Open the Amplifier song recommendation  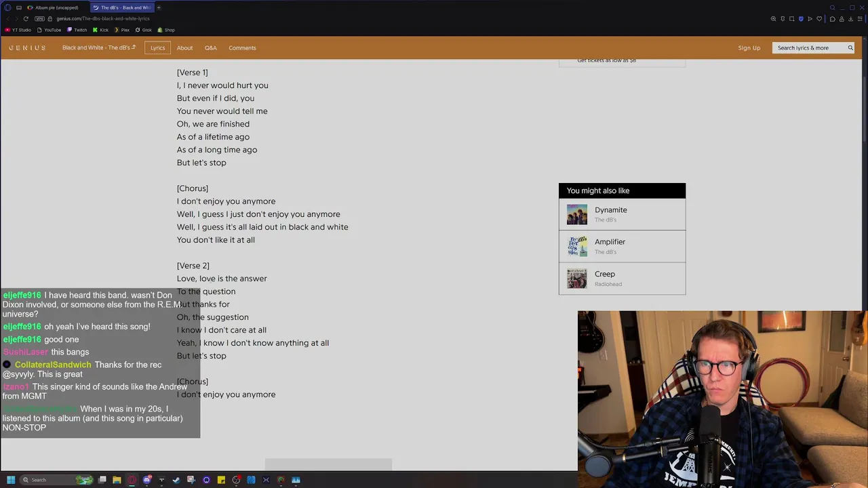coord(622,246)
